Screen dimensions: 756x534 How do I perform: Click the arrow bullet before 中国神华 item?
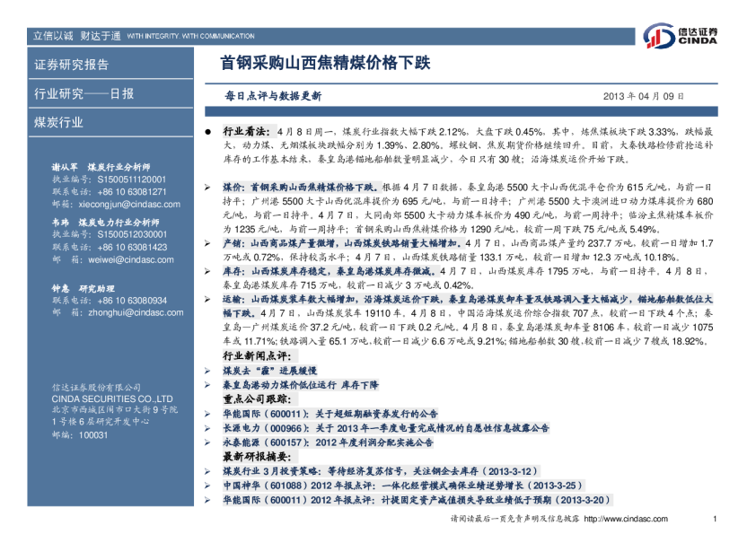pyautogui.click(x=208, y=485)
